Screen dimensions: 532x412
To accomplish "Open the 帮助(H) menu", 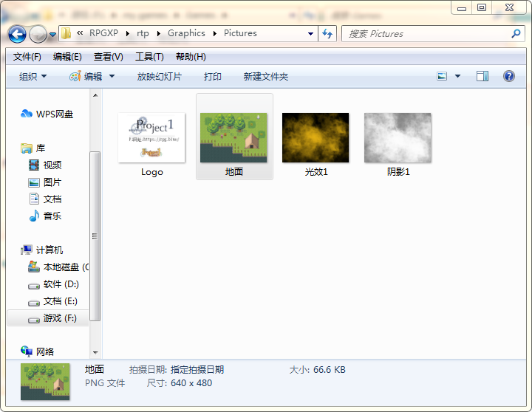I will click(191, 57).
